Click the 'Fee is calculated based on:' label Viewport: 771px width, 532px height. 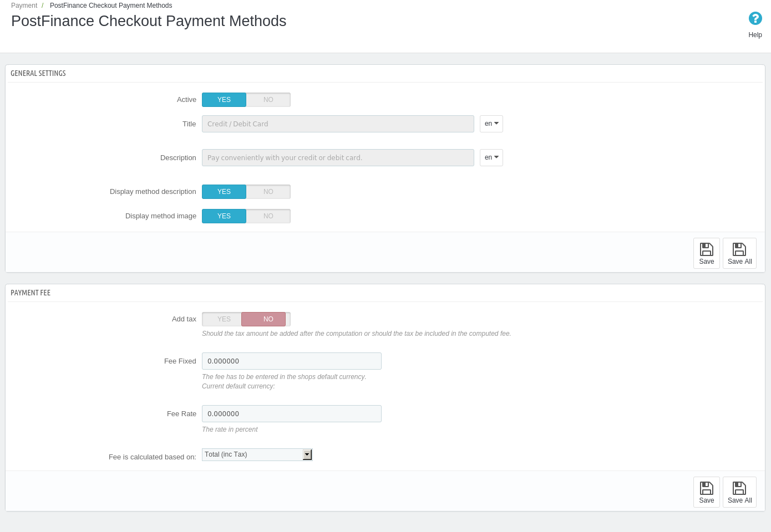pyautogui.click(x=153, y=457)
